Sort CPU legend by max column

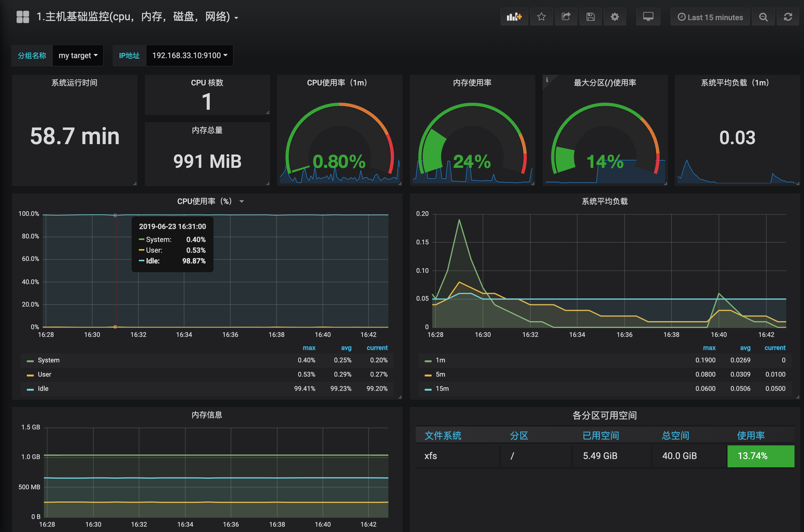coord(309,348)
